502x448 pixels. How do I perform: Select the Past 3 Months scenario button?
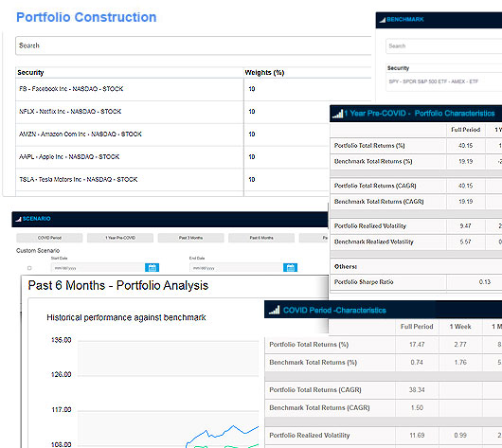[190, 238]
